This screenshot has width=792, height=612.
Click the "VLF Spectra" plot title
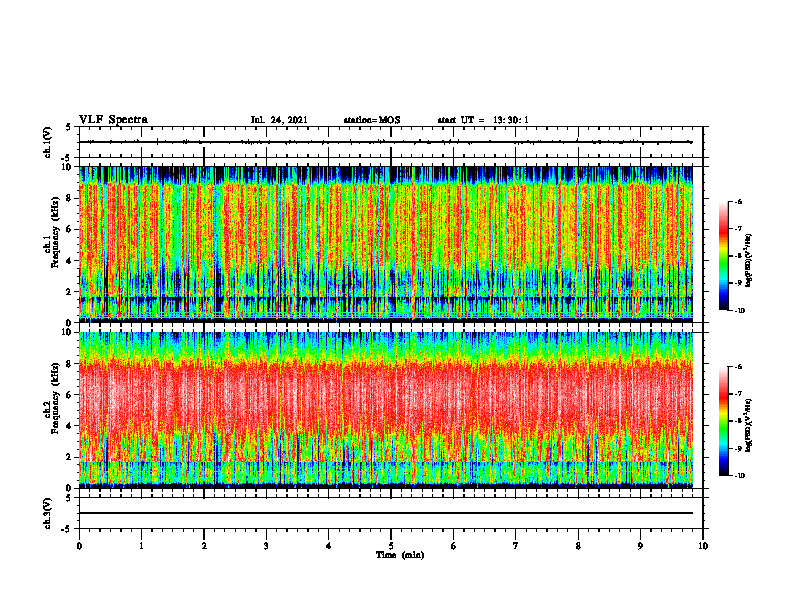(x=113, y=120)
